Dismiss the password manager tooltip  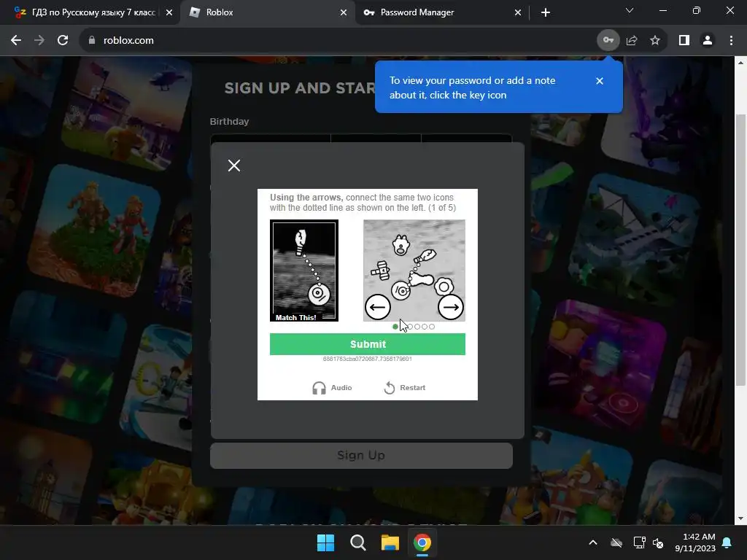(x=600, y=81)
